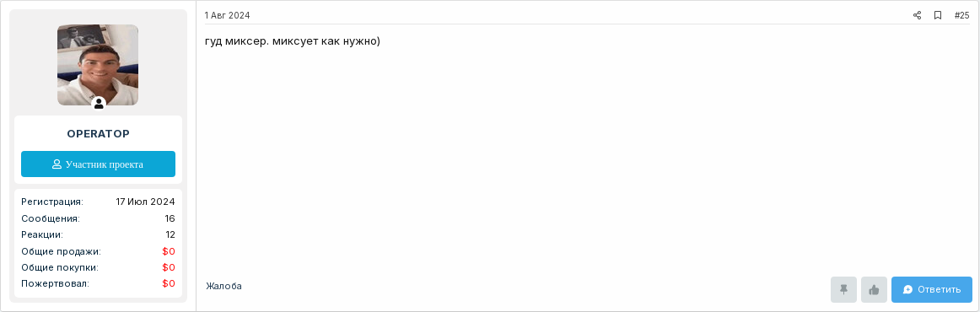Report the post via Жалоба link
The width and height of the screenshot is (980, 312).
pos(223,286)
